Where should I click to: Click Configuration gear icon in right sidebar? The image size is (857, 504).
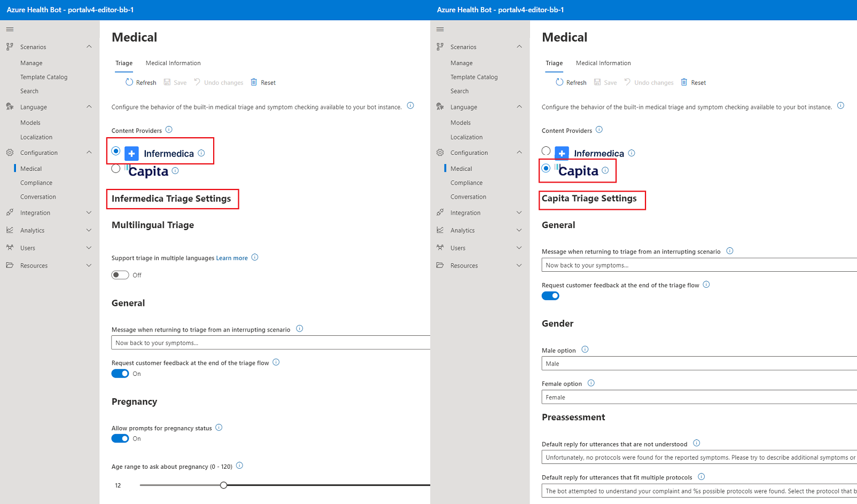(440, 153)
